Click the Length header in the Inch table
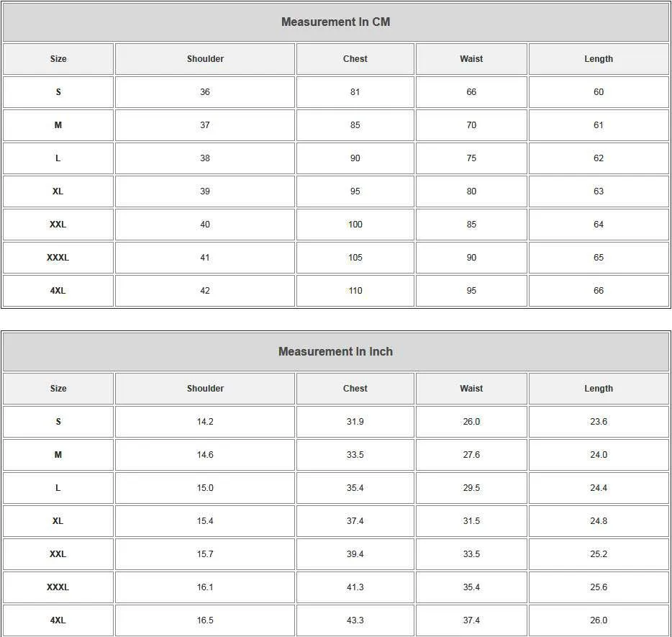 pyautogui.click(x=599, y=389)
